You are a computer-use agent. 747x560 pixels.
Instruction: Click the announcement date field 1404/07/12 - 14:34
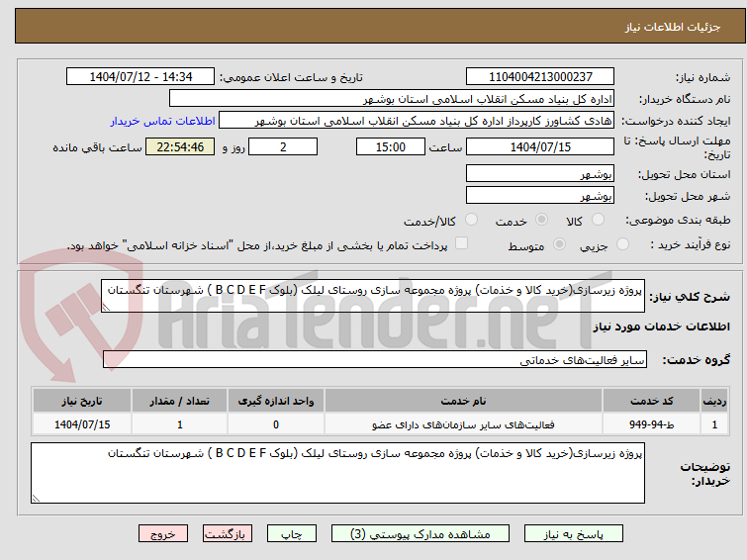pos(140,77)
